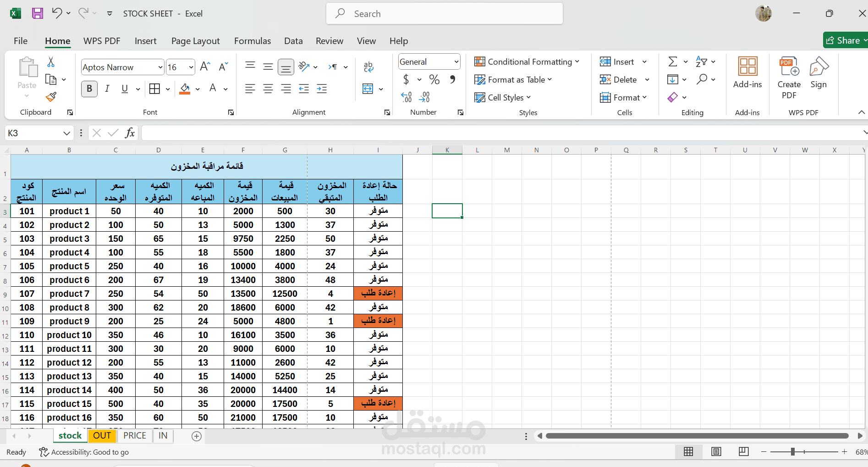Click the Percent Style icon
Viewport: 868px width, 467px height.
434,80
